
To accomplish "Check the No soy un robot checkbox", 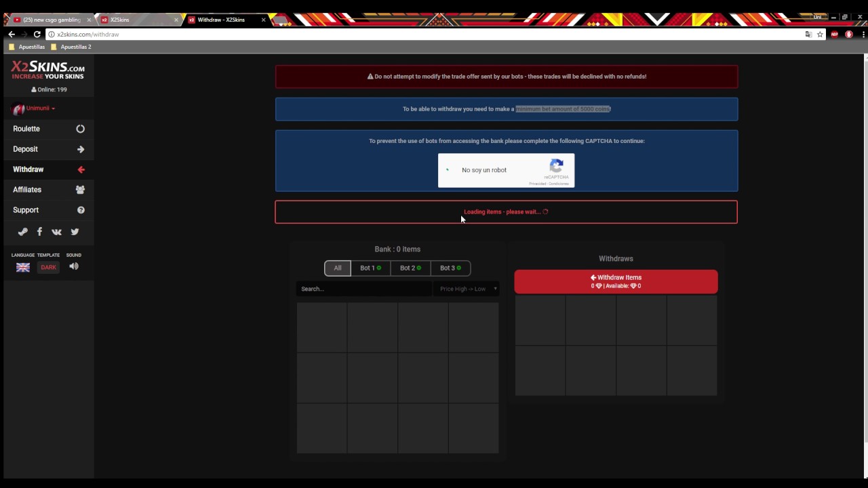I will point(448,170).
